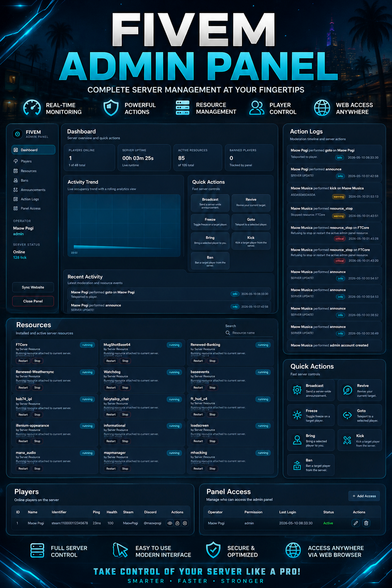Restart the baseevents resource
Screen dimensions: 392x588
(198, 387)
